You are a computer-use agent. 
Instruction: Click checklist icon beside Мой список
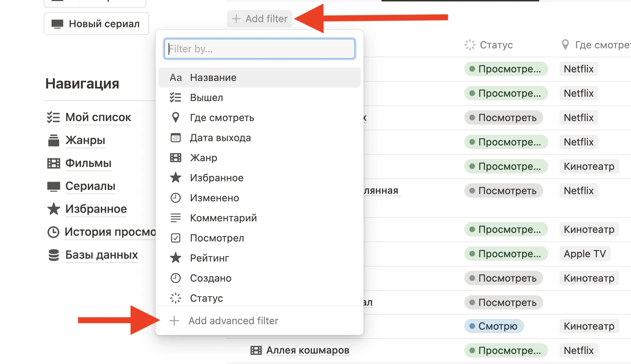[53, 117]
